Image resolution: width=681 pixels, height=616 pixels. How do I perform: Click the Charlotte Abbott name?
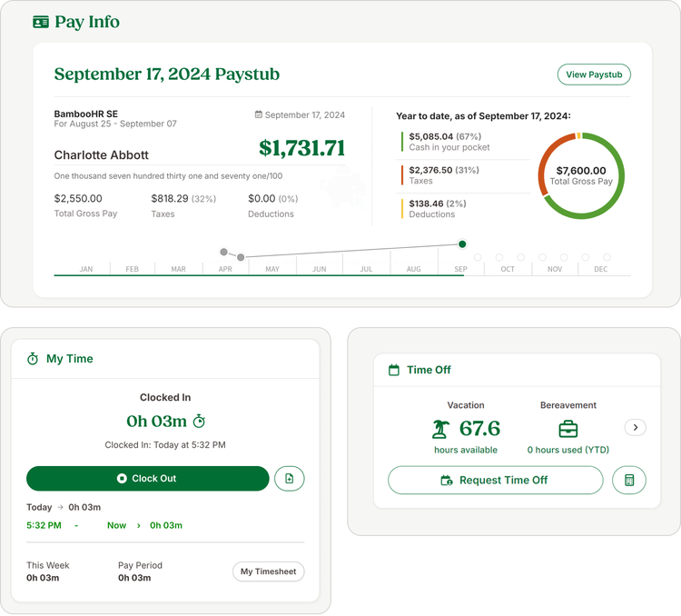click(x=101, y=155)
